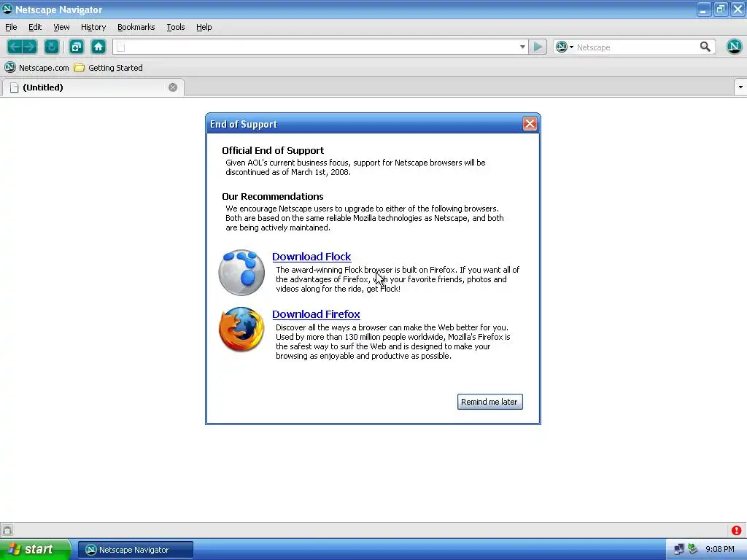Click the Download Flock link
Viewport: 747px width, 560px height.
pyautogui.click(x=311, y=257)
